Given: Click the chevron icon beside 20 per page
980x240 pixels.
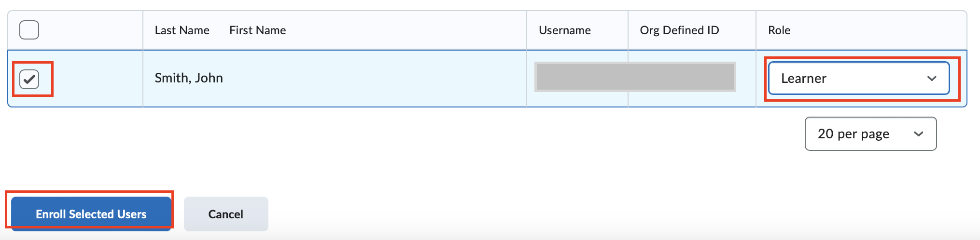Looking at the screenshot, I should coord(918,134).
